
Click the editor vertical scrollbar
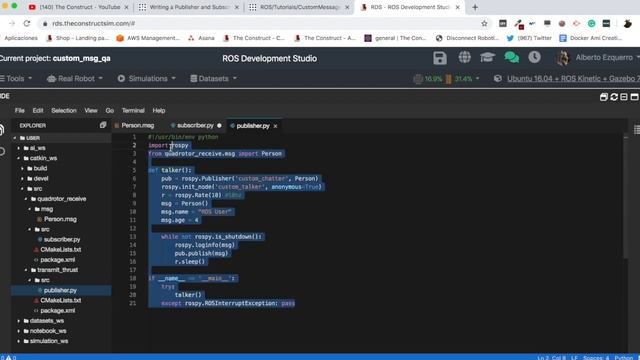pos(625,197)
